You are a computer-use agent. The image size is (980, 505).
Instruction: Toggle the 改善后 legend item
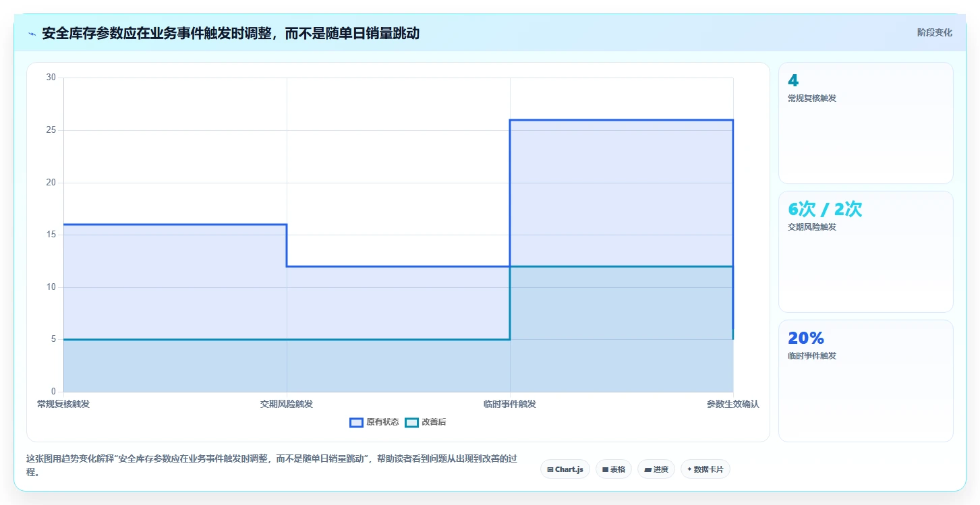[x=426, y=422]
